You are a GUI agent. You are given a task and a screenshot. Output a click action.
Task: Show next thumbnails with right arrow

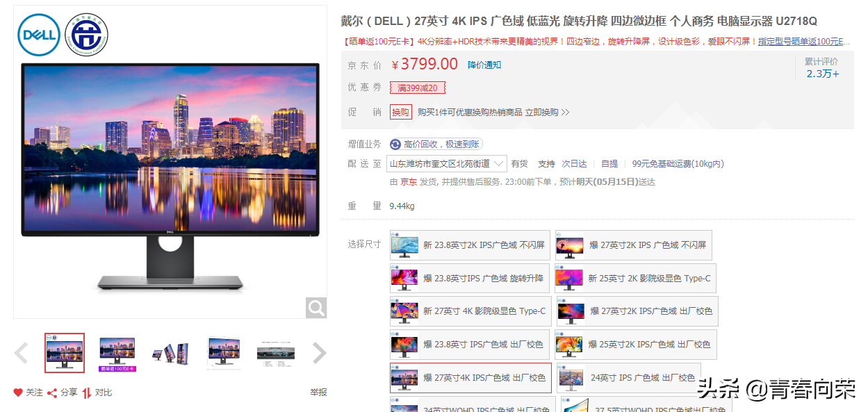pos(319,353)
